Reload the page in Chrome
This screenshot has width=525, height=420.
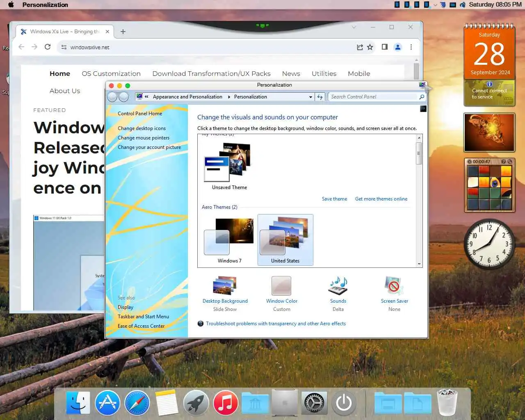(x=48, y=47)
